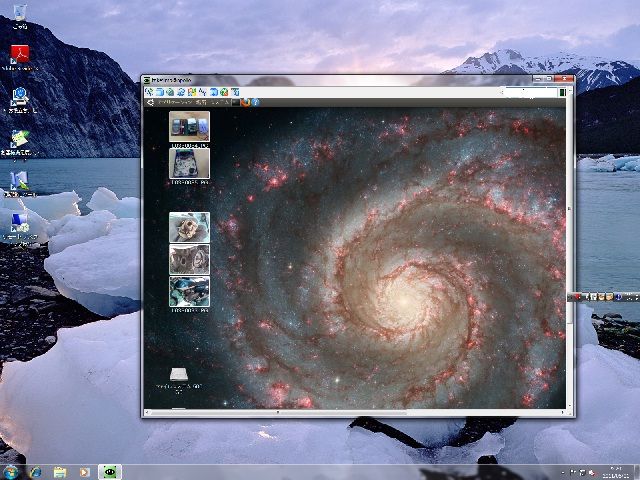Select the skull-like image thumbnail on remote desktop
Screen dimensions: 640x480
(189, 227)
